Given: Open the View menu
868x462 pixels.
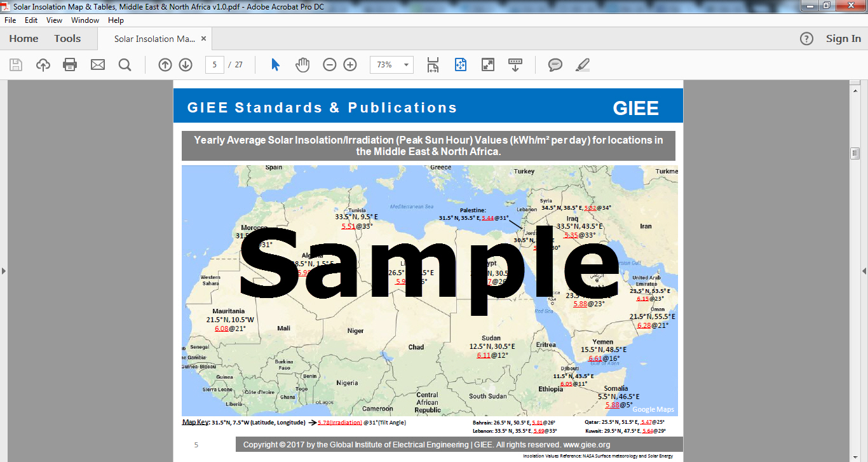Looking at the screenshot, I should (x=55, y=20).
